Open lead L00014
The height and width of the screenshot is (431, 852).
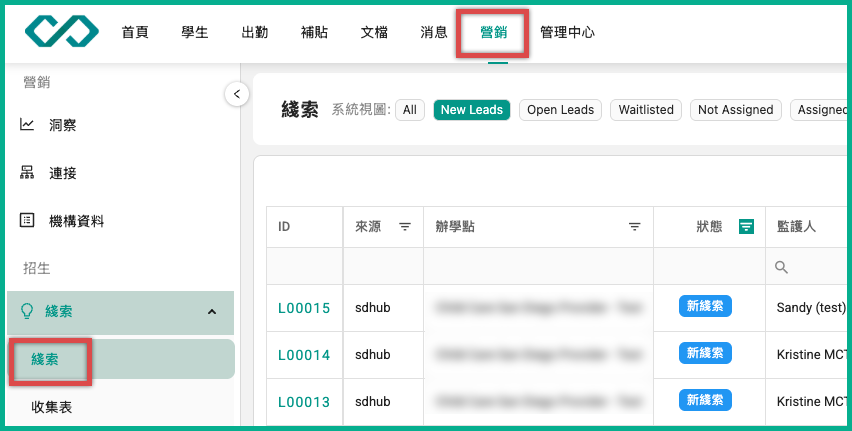[304, 355]
